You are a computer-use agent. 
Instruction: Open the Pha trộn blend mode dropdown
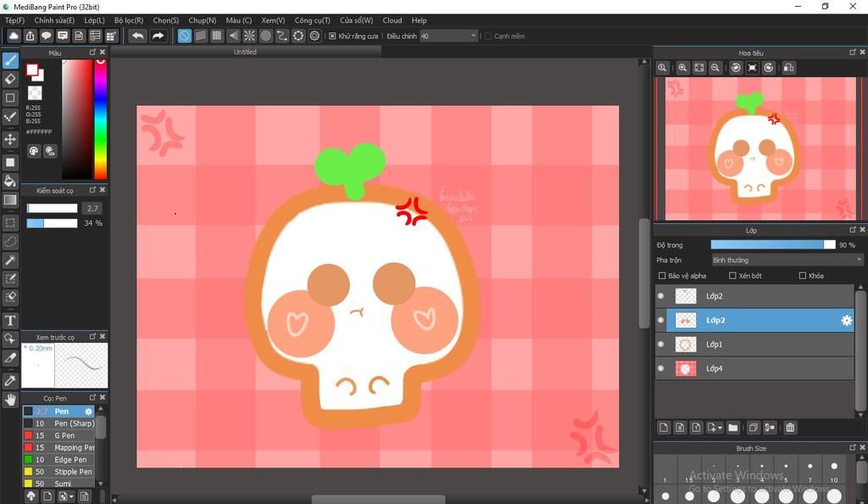pos(786,260)
